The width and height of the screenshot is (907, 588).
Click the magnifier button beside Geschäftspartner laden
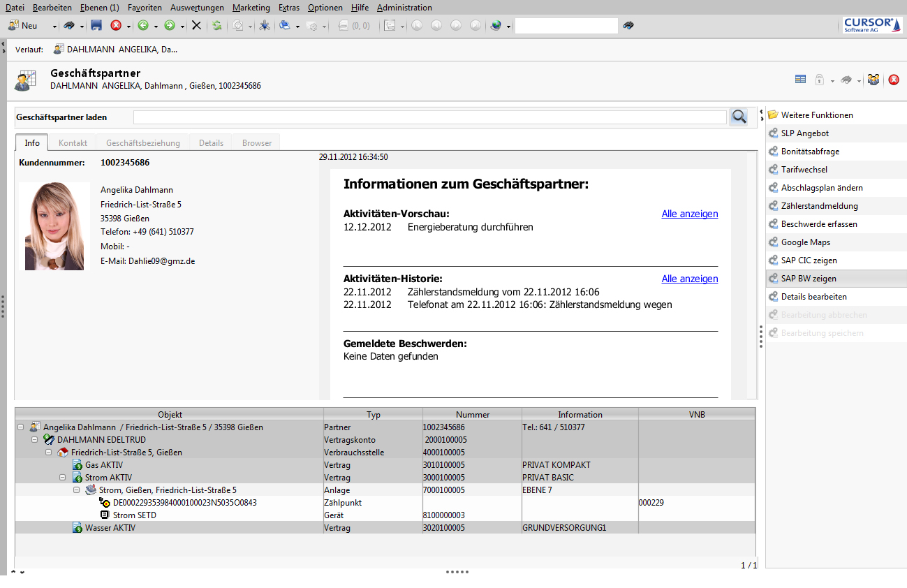tap(739, 117)
